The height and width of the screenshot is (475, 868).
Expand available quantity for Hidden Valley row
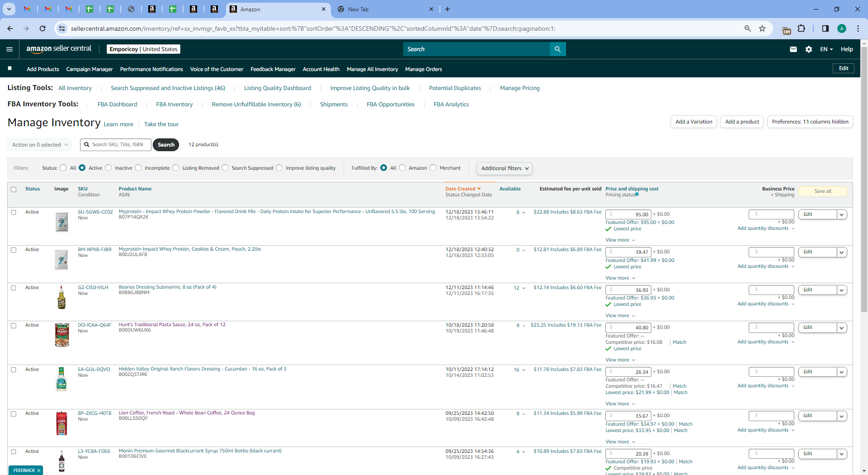point(519,370)
